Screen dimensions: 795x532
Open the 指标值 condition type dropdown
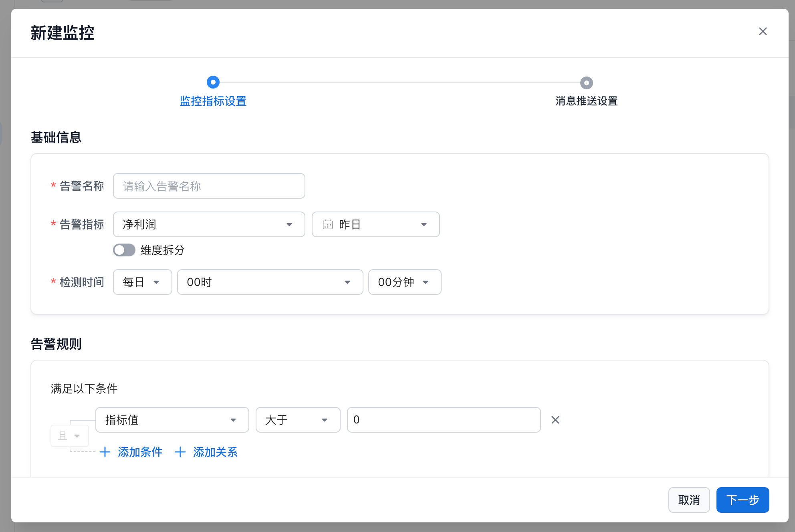172,420
